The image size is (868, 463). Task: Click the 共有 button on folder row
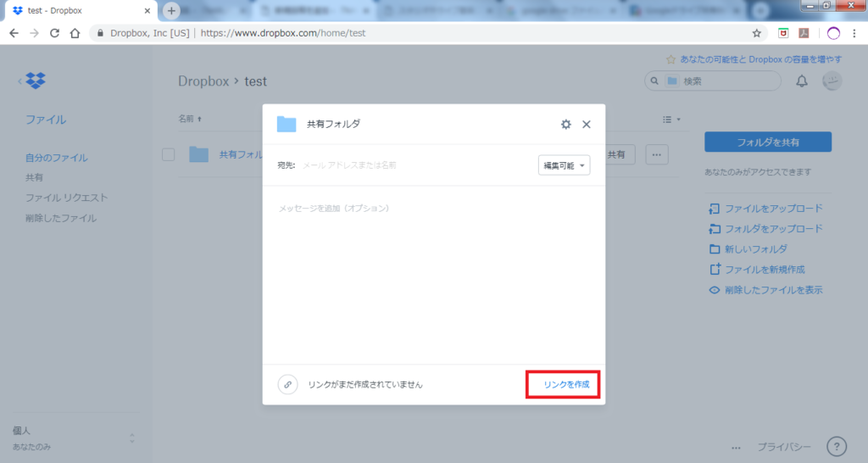click(617, 154)
